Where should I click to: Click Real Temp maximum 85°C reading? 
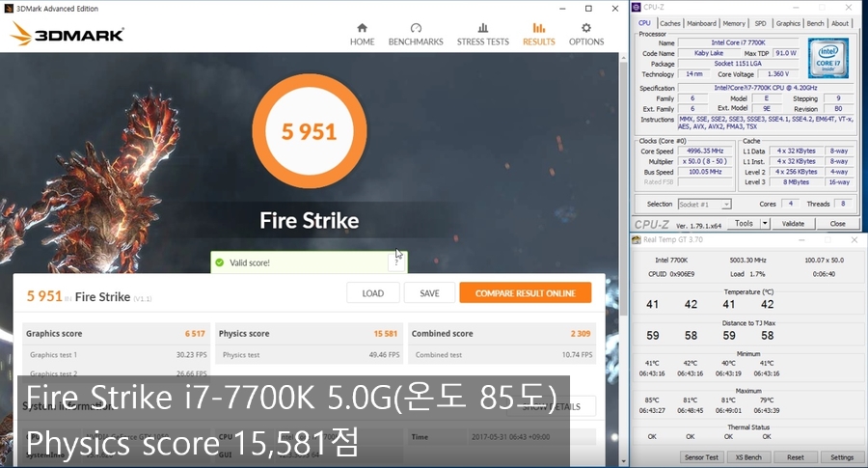point(652,399)
